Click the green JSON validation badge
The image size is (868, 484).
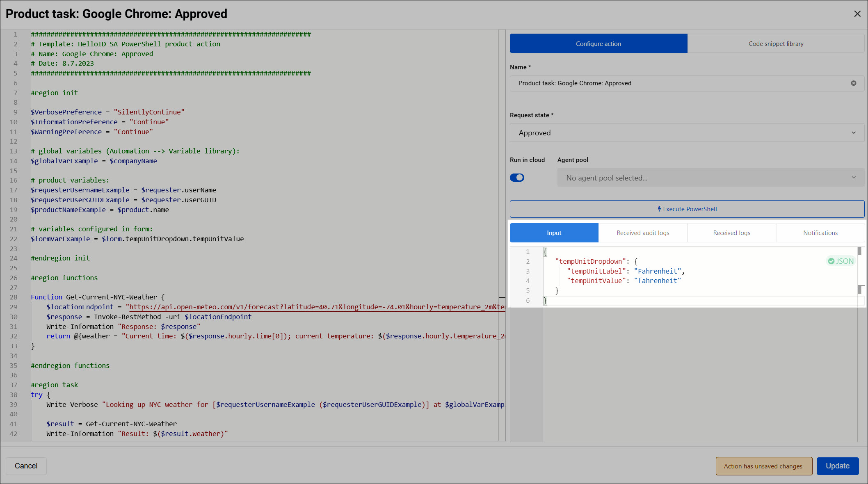(841, 261)
